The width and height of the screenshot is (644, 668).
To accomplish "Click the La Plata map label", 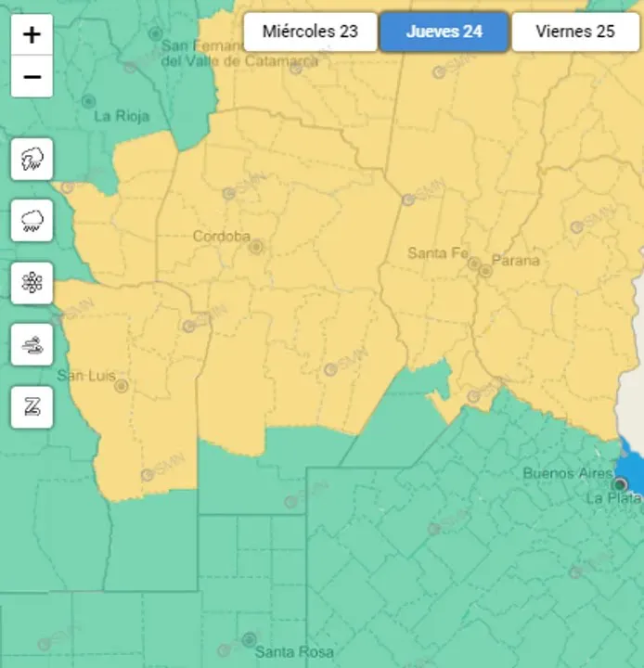I will point(613,498).
